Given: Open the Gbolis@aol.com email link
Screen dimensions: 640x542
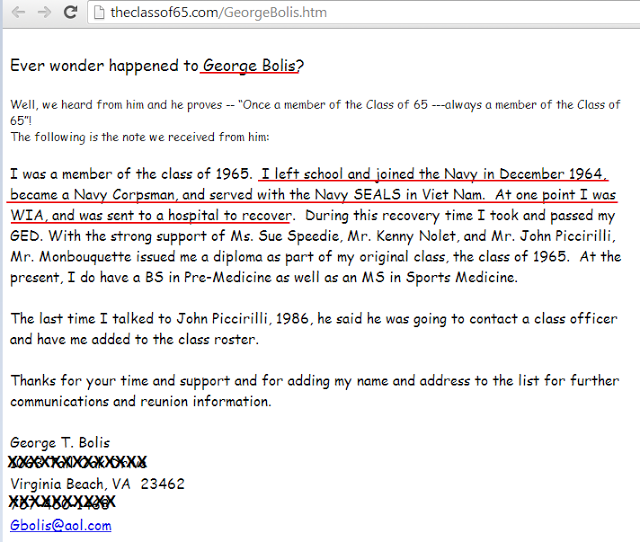Looking at the screenshot, I should coord(60,525).
